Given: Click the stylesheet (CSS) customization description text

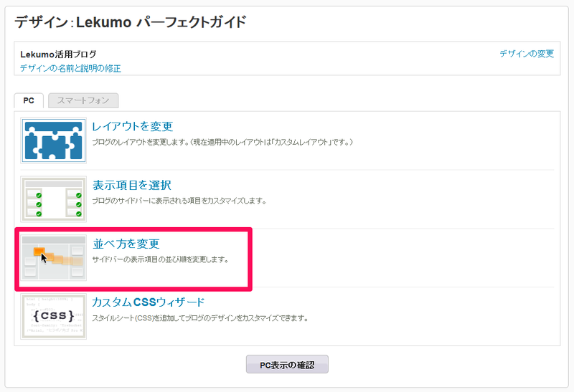Looking at the screenshot, I should [x=200, y=318].
